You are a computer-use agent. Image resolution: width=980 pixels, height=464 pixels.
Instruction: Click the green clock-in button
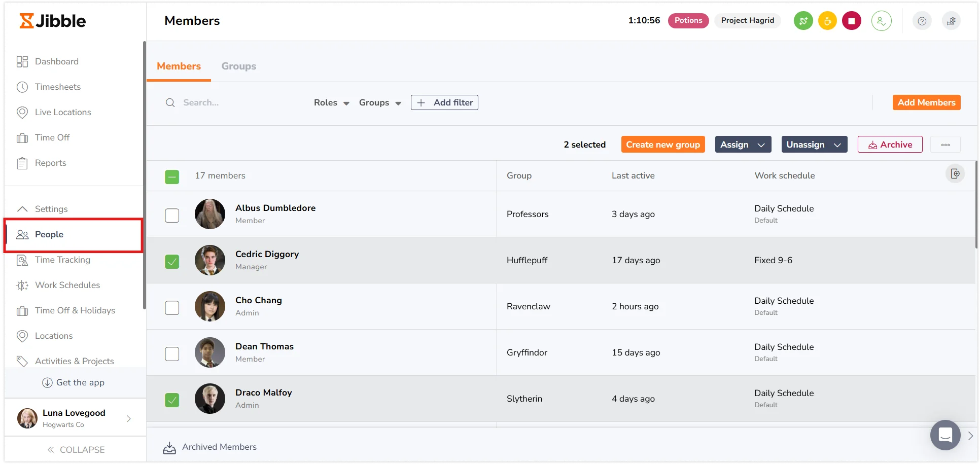click(x=803, y=21)
